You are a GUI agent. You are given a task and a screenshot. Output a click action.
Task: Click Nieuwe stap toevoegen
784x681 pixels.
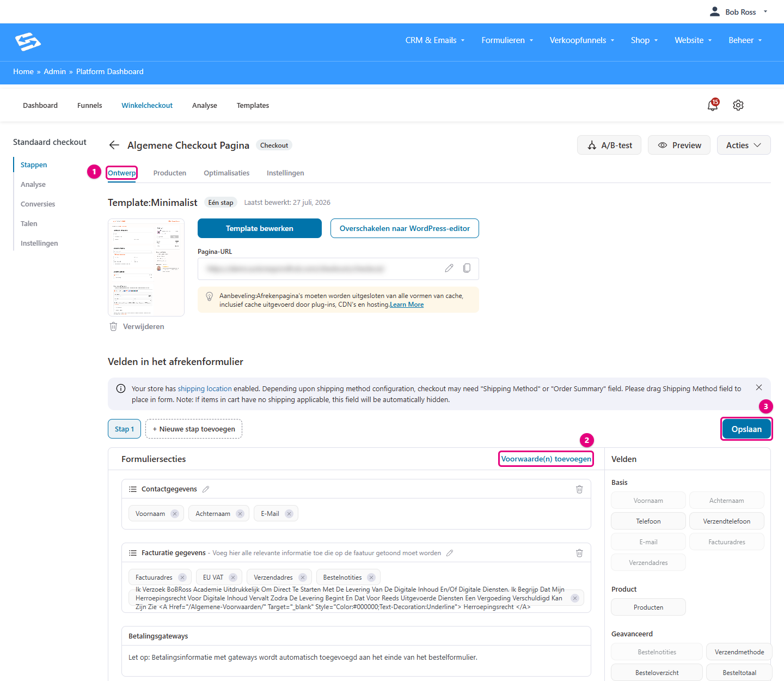click(x=194, y=429)
